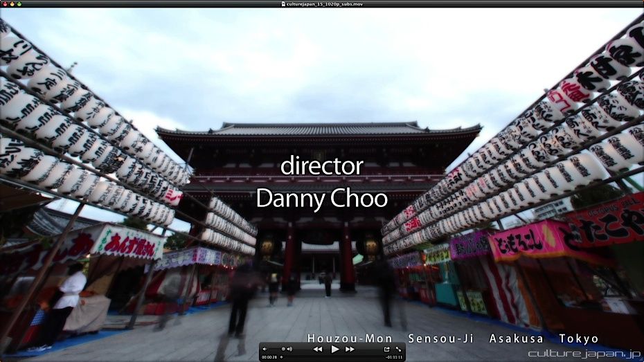Mute audio using the low-volume speaker icon

265,350
